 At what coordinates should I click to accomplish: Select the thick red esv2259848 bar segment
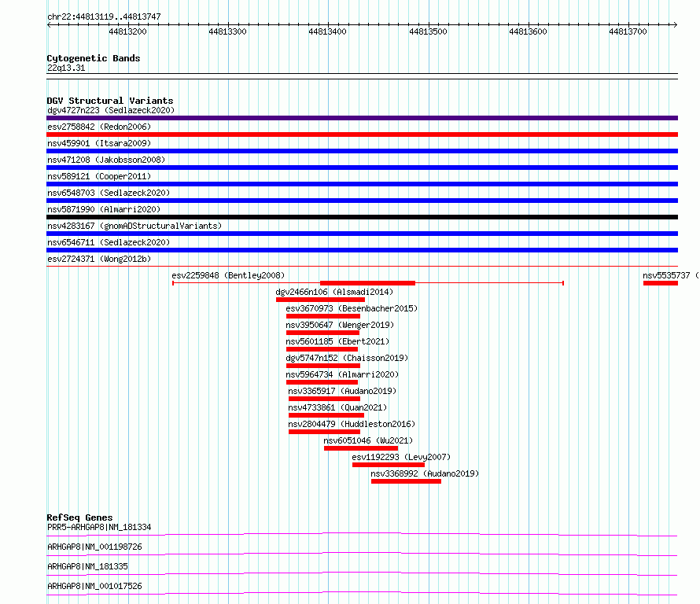(x=368, y=283)
